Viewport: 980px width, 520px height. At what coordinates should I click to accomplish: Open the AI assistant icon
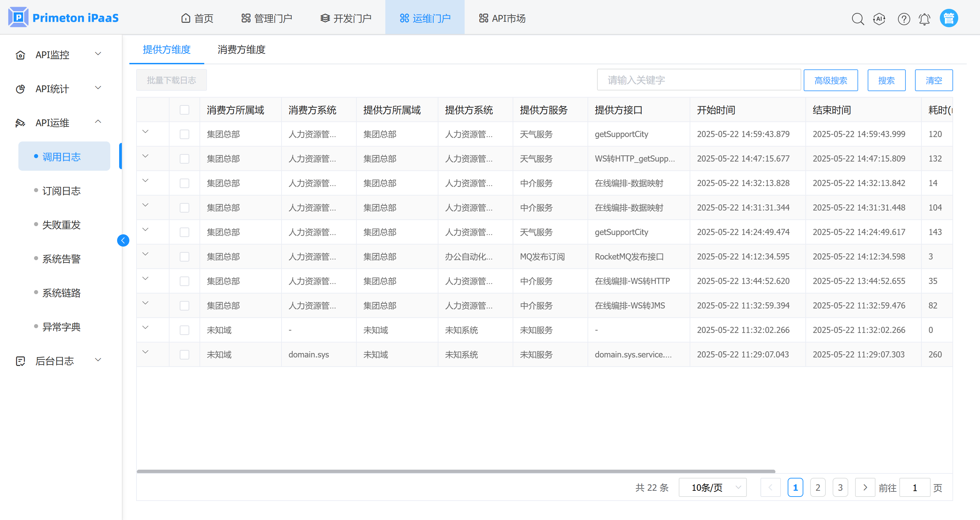tap(879, 18)
